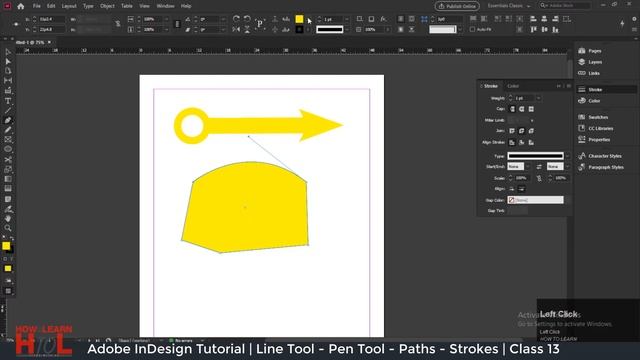
Task: Select the Gradient Swatch tool
Action: (x=8, y=179)
